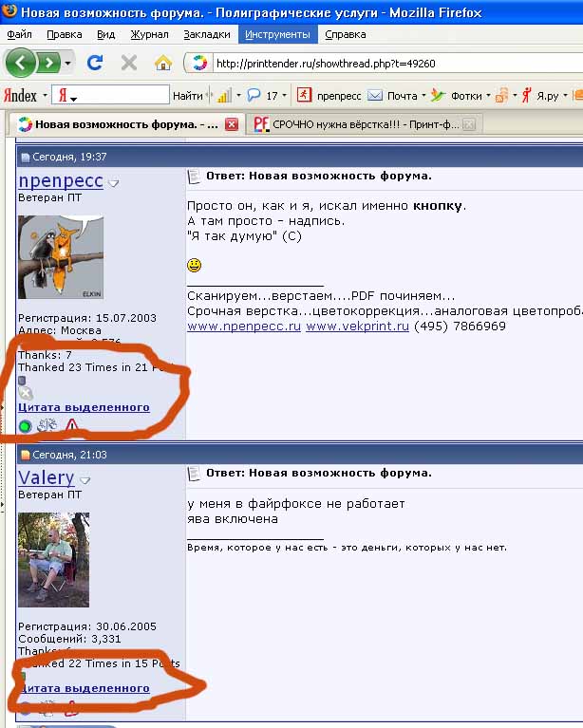583x728 pixels.
Task: Expand the nпепресс username dropdown arrow
Action: [x=113, y=183]
